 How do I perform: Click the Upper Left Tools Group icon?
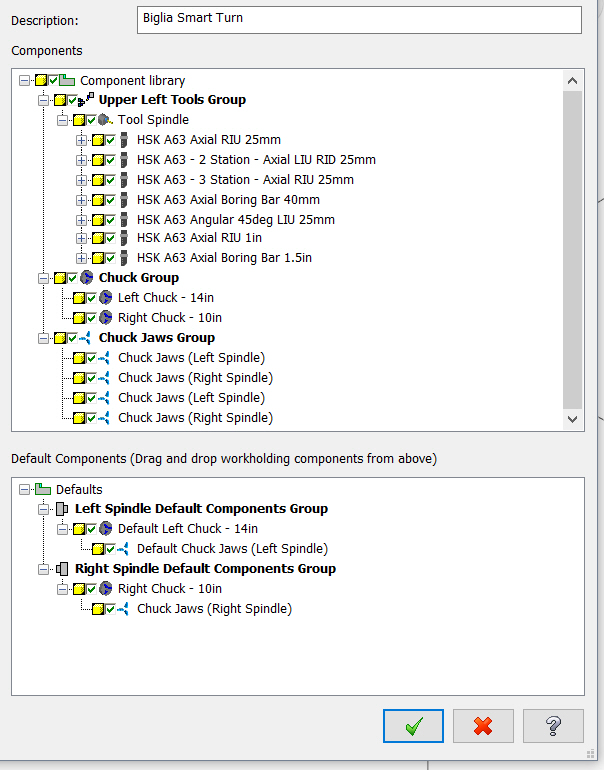tap(86, 99)
